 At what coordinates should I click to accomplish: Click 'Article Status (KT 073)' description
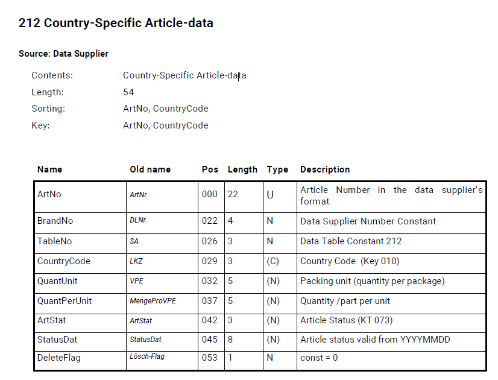point(346,320)
